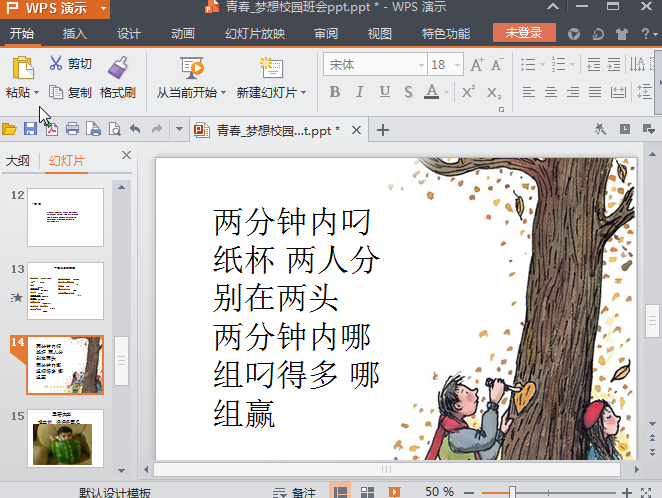
Task: Align text left
Action: coord(529,92)
